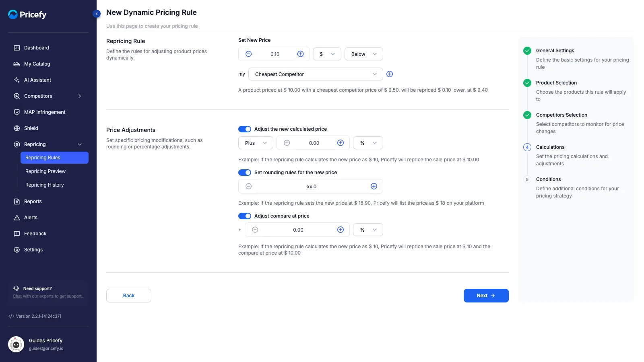
Task: Click the General Settings completed check icon
Action: click(x=527, y=51)
